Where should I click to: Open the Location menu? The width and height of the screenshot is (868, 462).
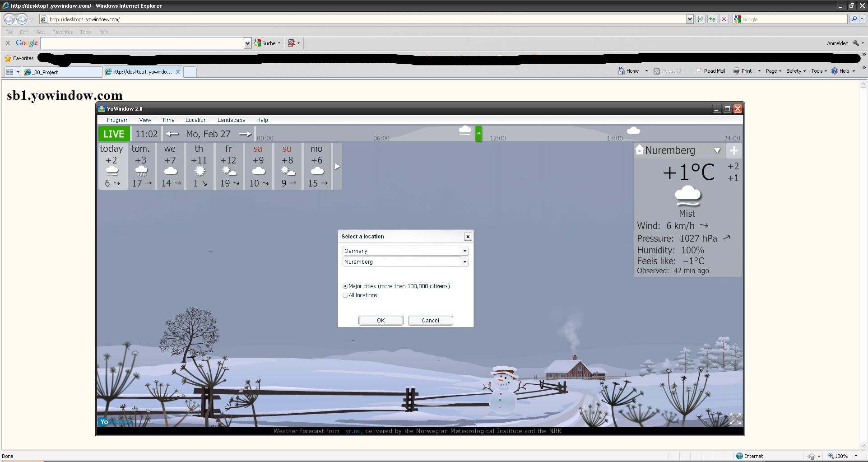[196, 120]
